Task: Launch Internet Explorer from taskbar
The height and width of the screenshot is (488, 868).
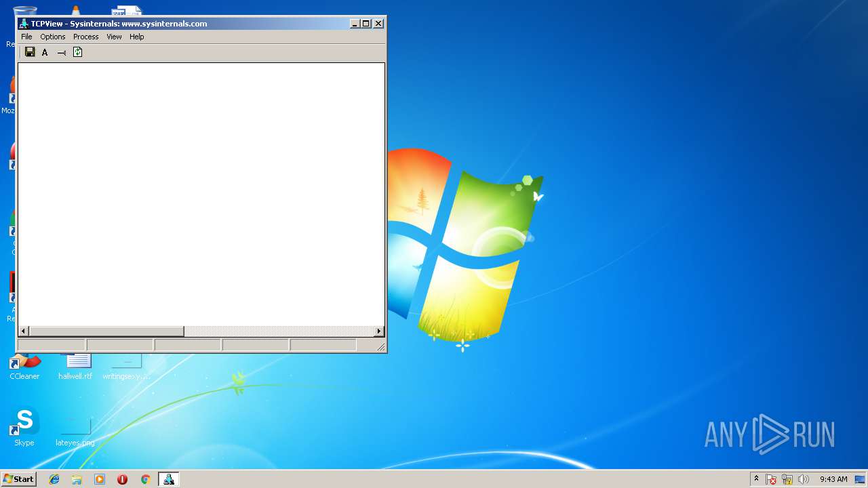Action: (54, 479)
